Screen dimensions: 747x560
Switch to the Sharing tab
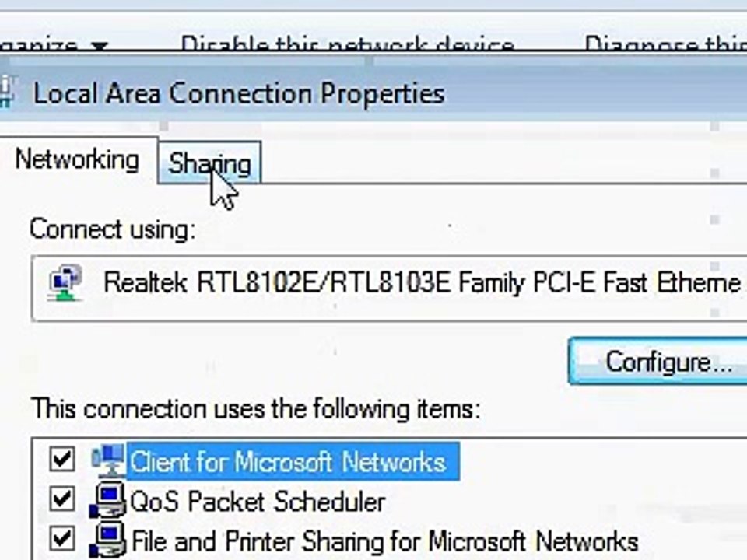(209, 163)
